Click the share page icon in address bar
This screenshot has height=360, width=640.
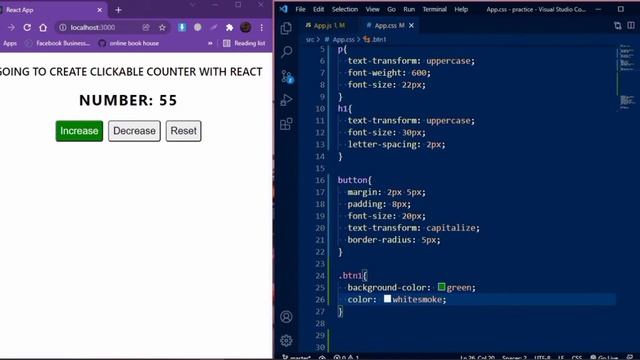point(146,27)
